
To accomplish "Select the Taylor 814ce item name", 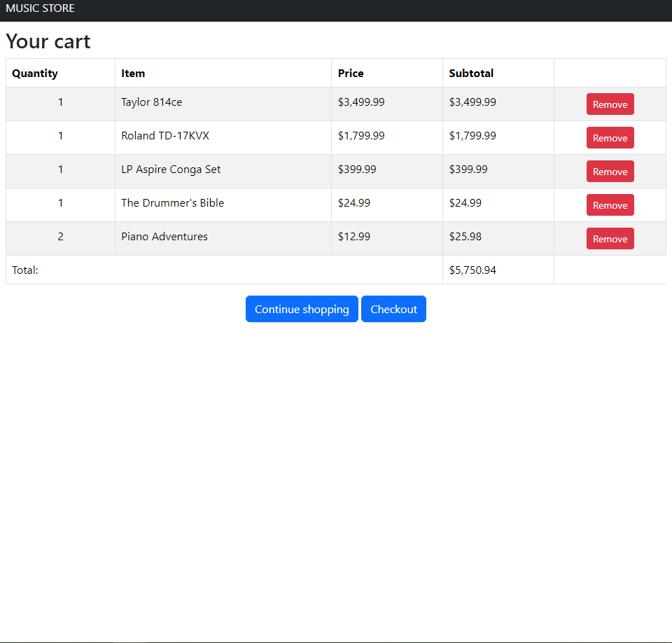I will pyautogui.click(x=151, y=102).
